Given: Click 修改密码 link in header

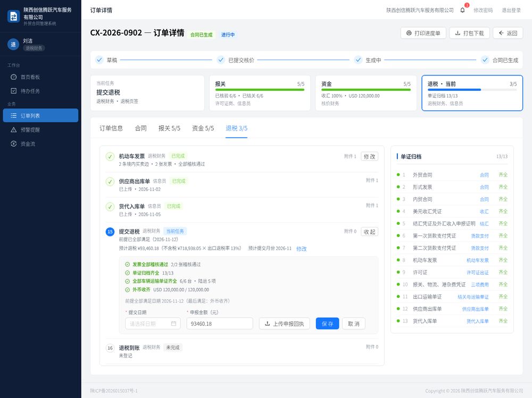Looking at the screenshot, I should 483,10.
